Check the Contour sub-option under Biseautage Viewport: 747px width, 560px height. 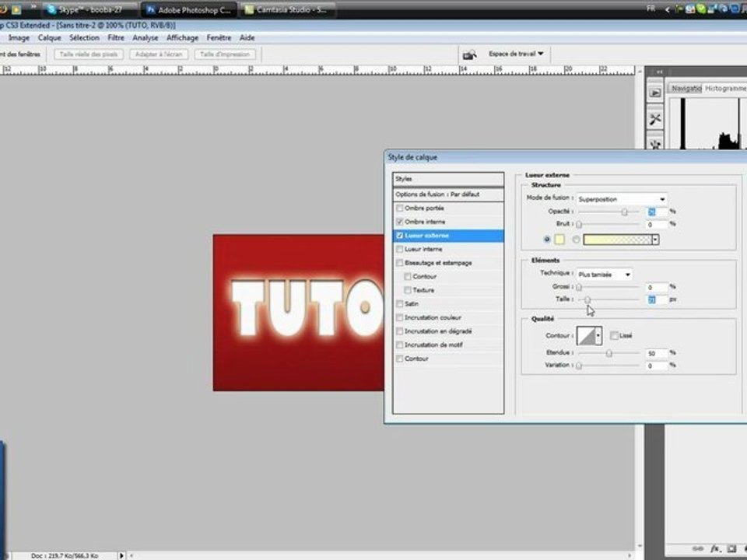pyautogui.click(x=408, y=277)
